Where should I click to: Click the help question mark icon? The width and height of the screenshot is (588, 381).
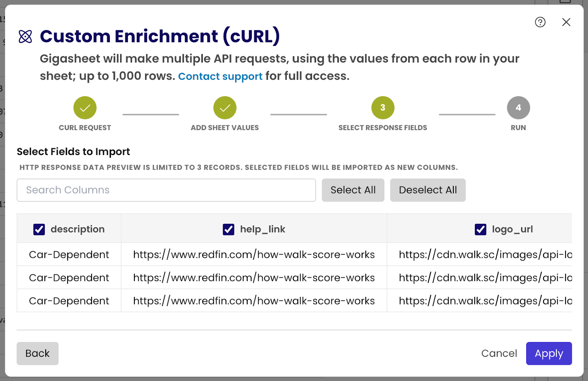540,22
